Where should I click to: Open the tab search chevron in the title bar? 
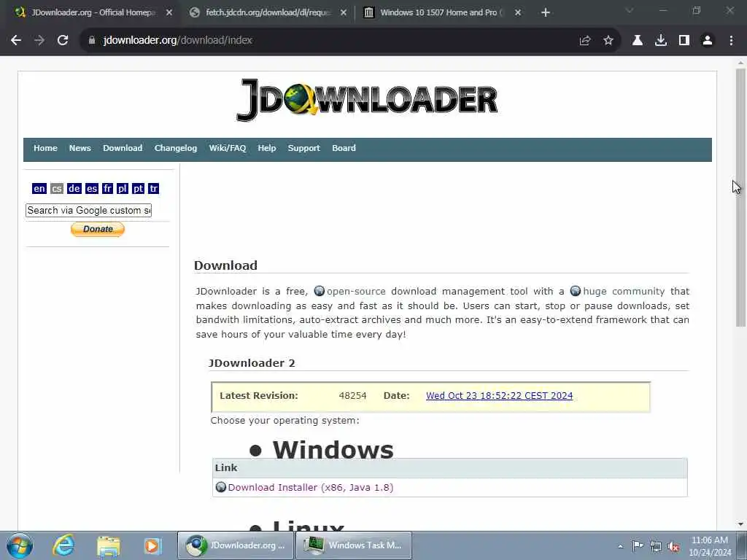[x=630, y=10]
